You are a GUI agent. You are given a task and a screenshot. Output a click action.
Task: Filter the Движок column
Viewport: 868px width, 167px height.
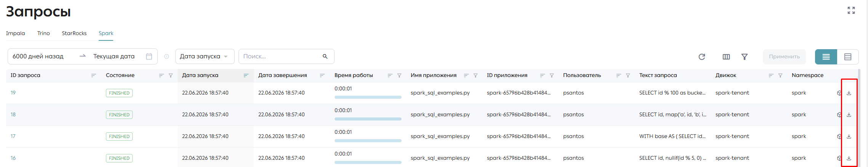(780, 75)
